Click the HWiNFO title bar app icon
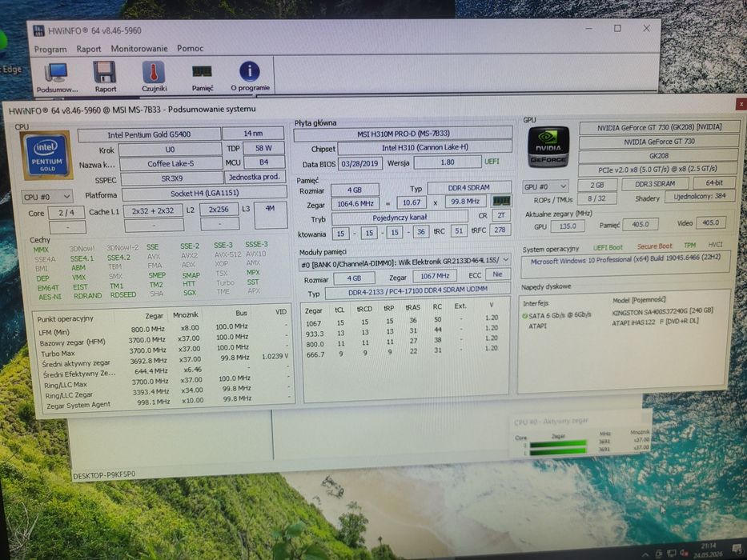 [x=38, y=31]
